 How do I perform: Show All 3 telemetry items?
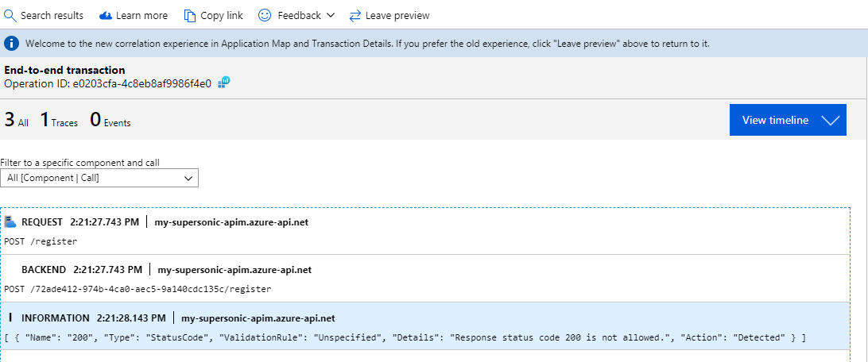[x=16, y=121]
